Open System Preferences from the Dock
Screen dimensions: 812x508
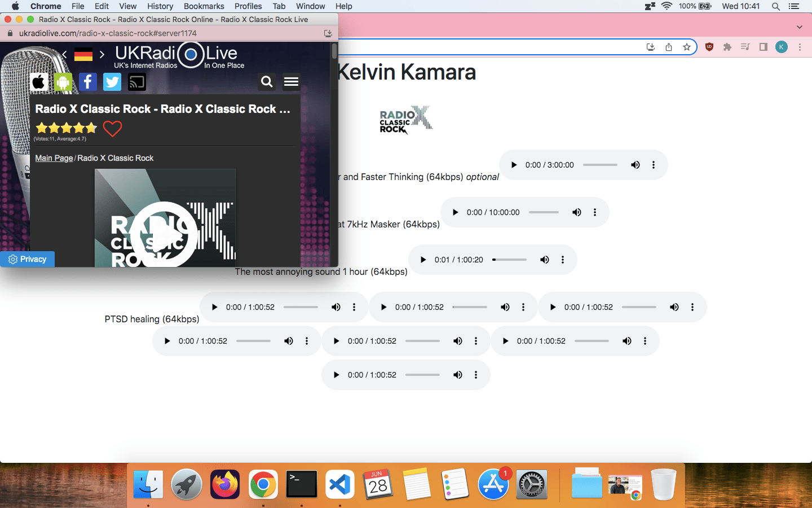(532, 484)
